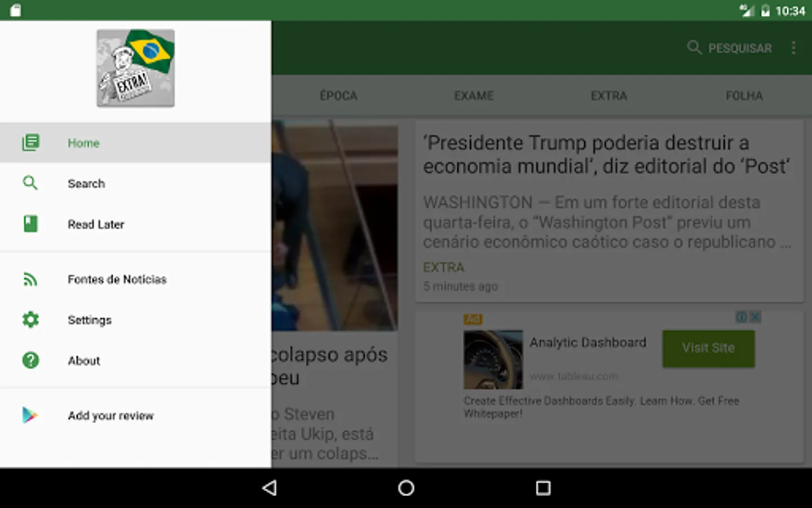Screen dimensions: 812x508
Task: Choose Add your review
Action: coord(135,416)
